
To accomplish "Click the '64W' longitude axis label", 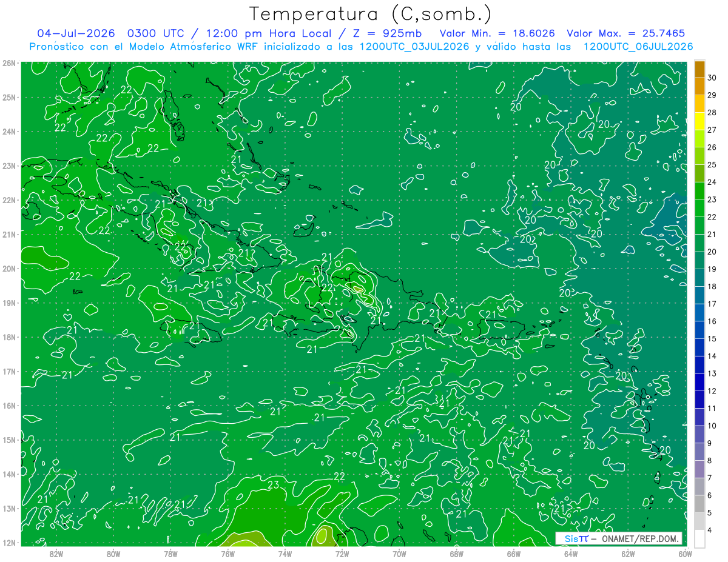I will (571, 554).
